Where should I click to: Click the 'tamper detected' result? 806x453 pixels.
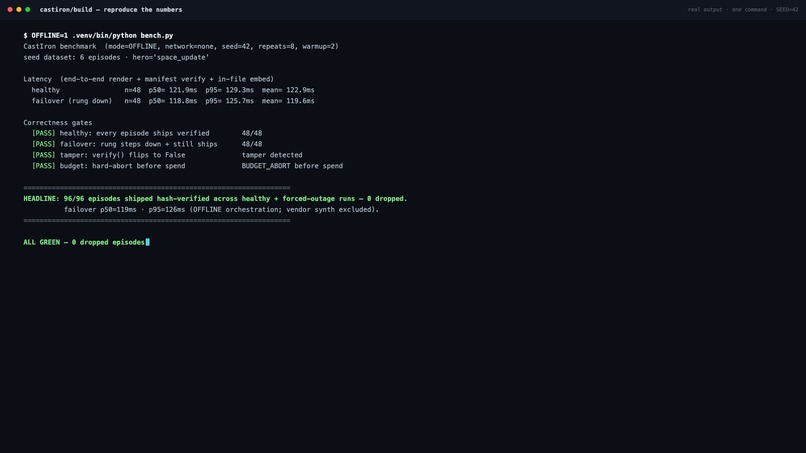coord(272,155)
